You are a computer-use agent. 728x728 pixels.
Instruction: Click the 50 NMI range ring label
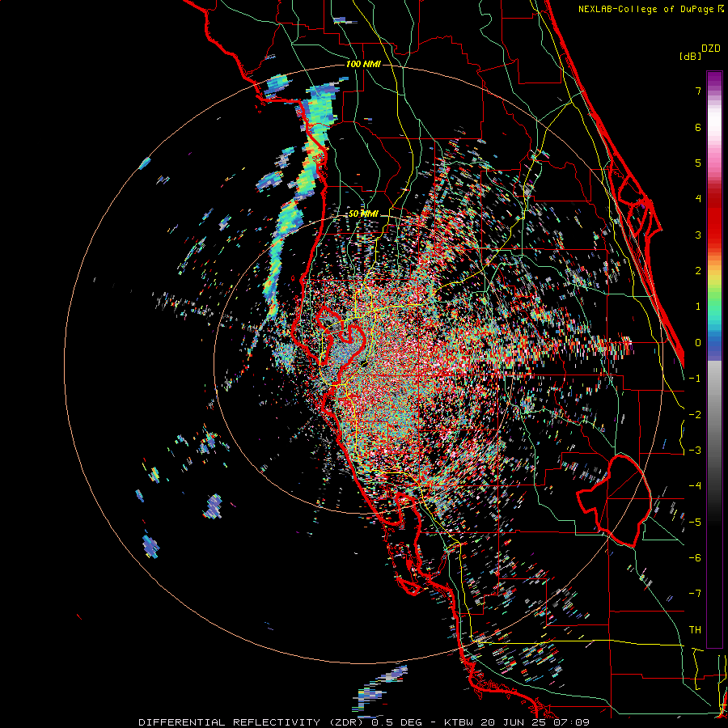(363, 214)
